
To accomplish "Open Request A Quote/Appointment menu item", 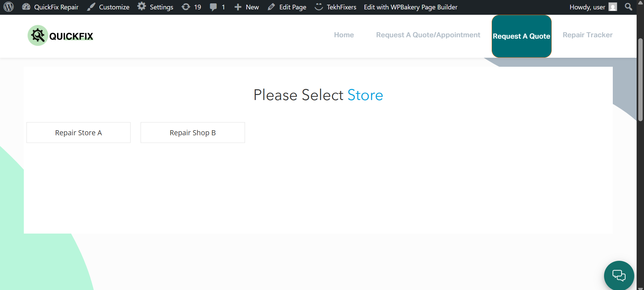I will (x=428, y=35).
